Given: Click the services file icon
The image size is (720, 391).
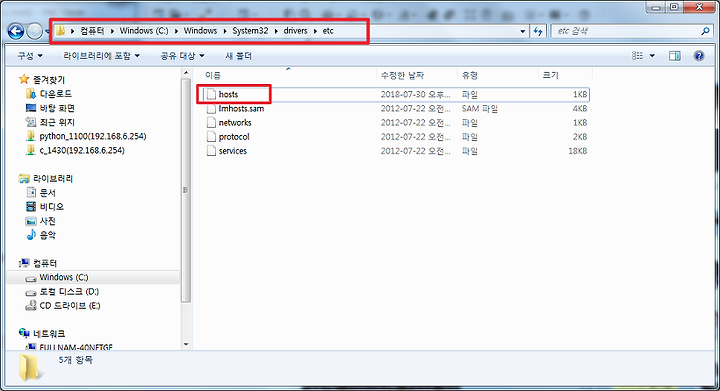Looking at the screenshot, I should click(211, 151).
